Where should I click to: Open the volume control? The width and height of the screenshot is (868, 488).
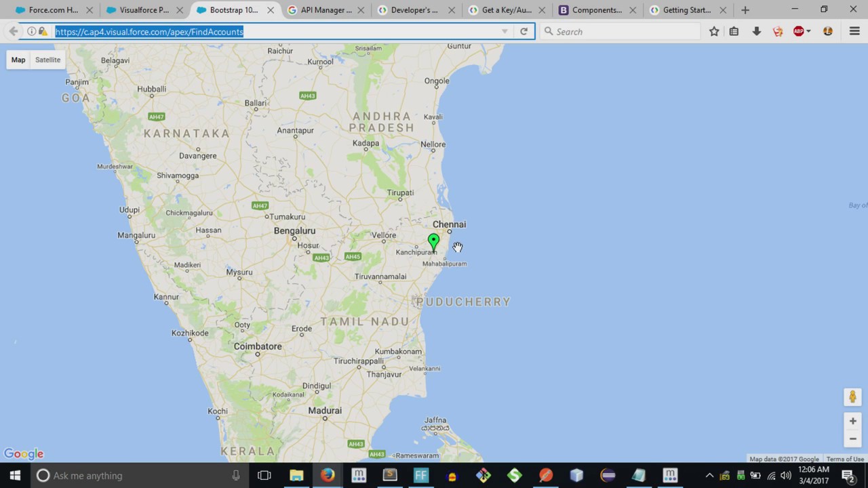coord(786,476)
